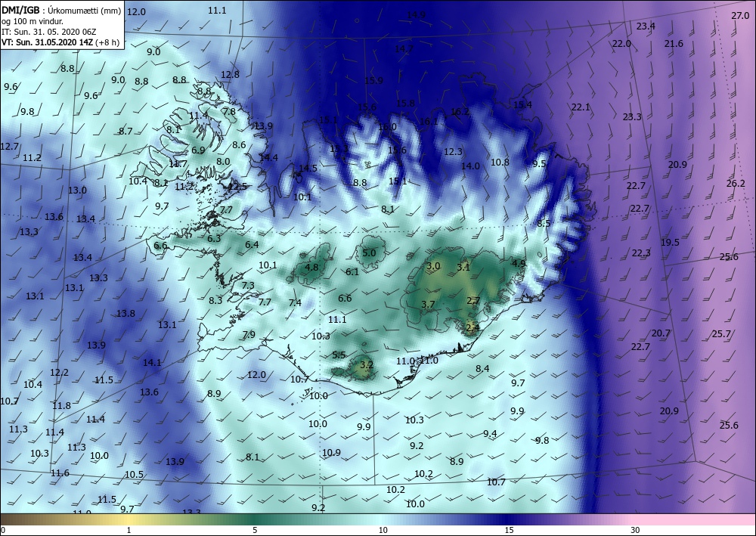
Task: Click the map value 9.4
Action: click(490, 433)
